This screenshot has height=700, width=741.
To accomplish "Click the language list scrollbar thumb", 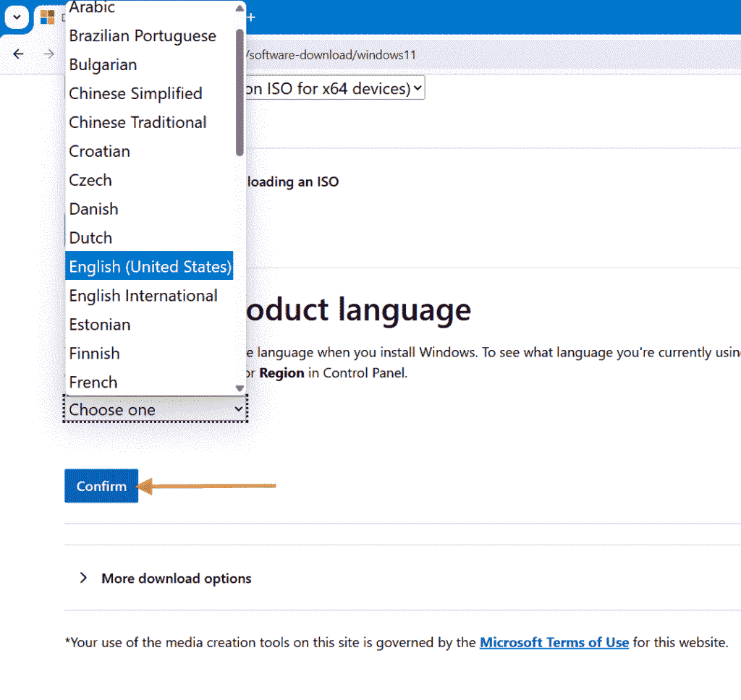I will (240, 92).
